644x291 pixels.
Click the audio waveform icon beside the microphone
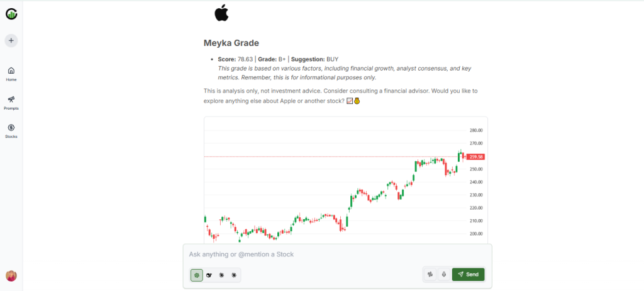point(431,274)
